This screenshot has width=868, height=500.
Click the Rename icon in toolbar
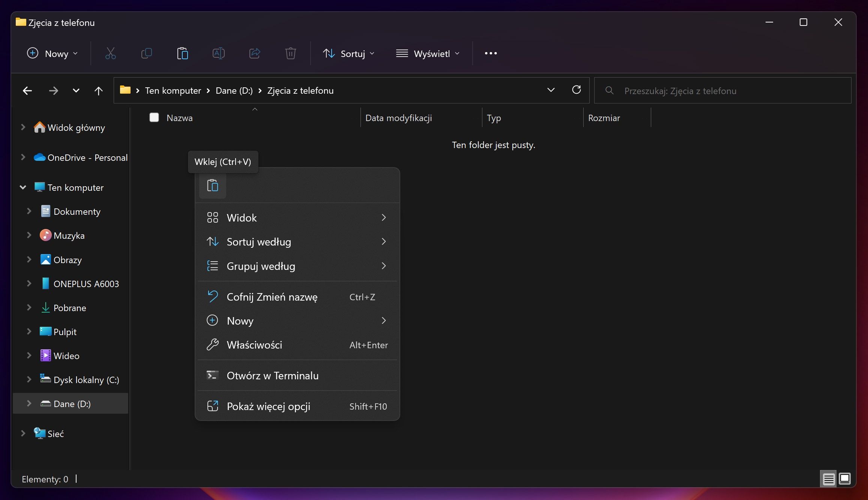(x=218, y=54)
